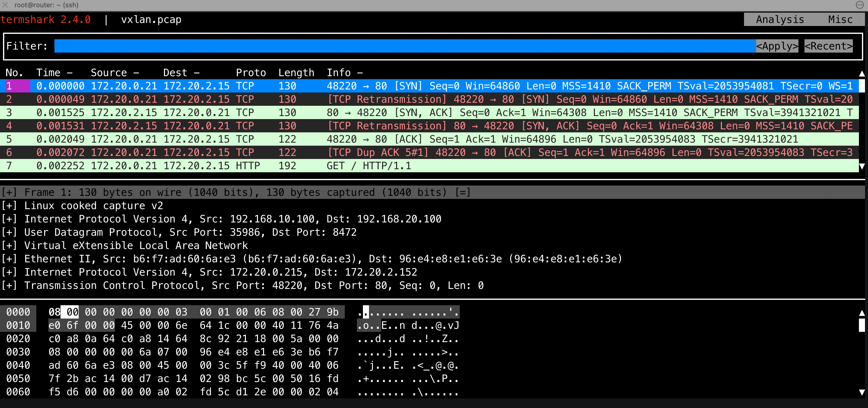Click the Apply filter button
The image size is (868, 408).
coord(777,46)
